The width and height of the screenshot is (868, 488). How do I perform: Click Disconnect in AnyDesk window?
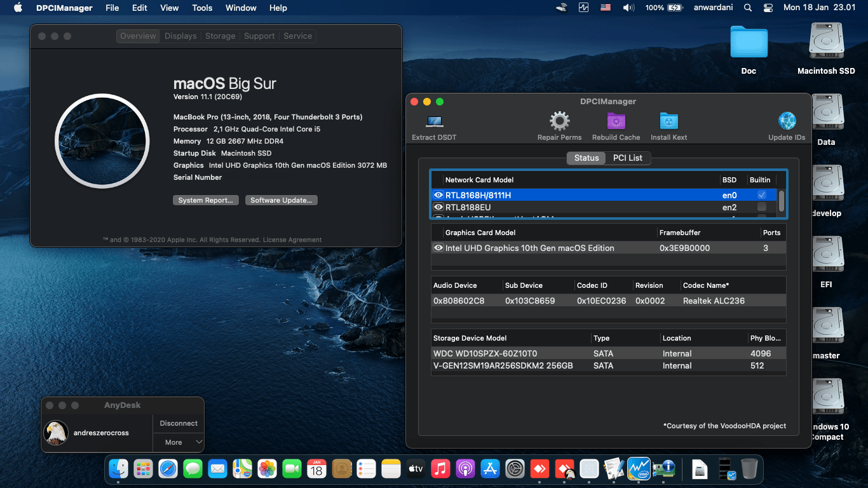pos(179,423)
